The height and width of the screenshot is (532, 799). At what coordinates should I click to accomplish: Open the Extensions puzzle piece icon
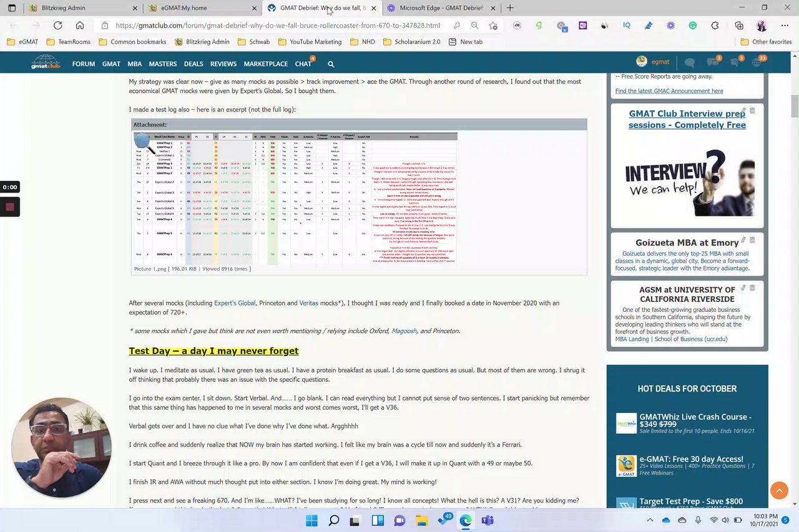tap(715, 26)
